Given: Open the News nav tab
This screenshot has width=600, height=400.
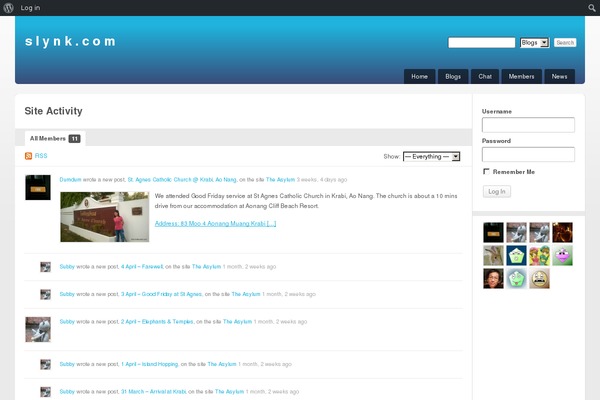Looking at the screenshot, I should coord(559,77).
